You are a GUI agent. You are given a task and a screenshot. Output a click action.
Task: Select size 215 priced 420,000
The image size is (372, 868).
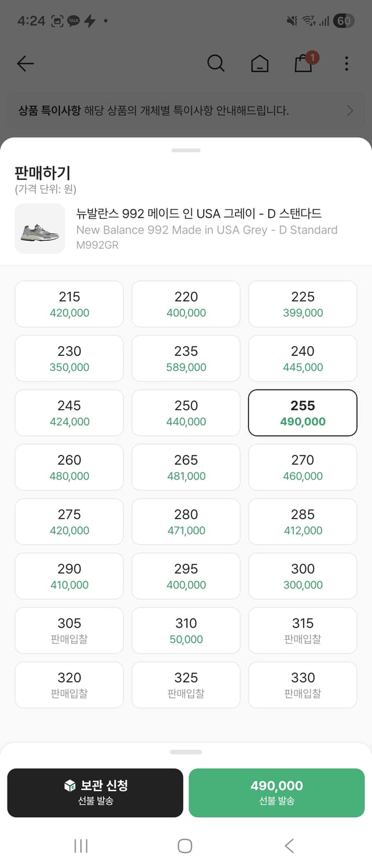click(69, 304)
